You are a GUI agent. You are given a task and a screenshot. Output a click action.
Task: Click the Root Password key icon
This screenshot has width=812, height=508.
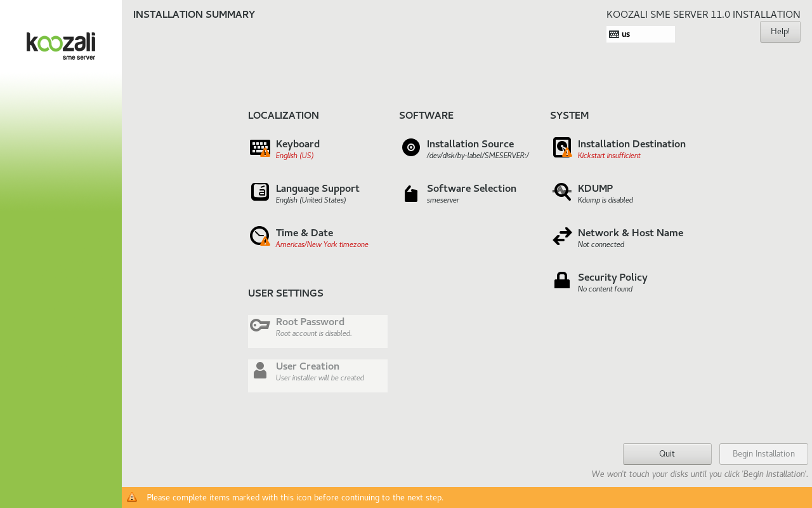coord(260,325)
